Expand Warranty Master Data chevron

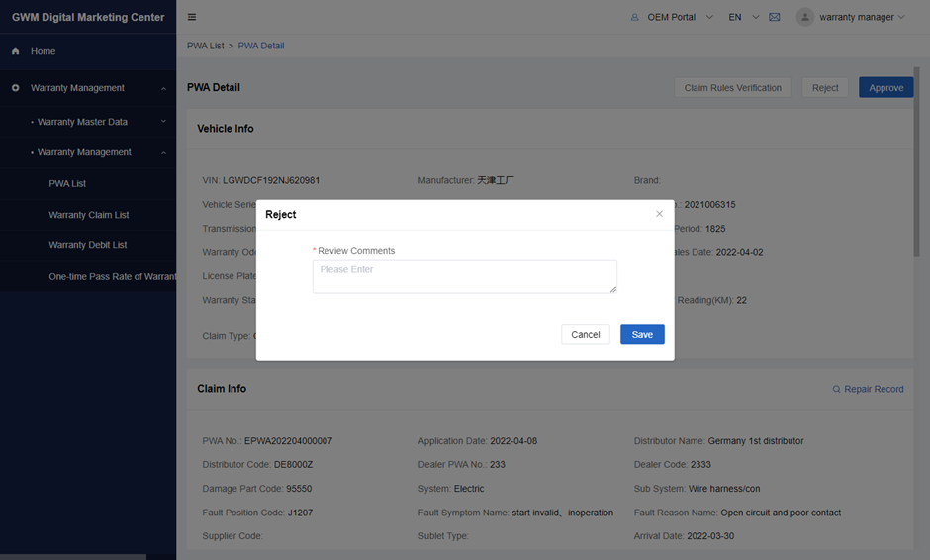[x=163, y=122]
